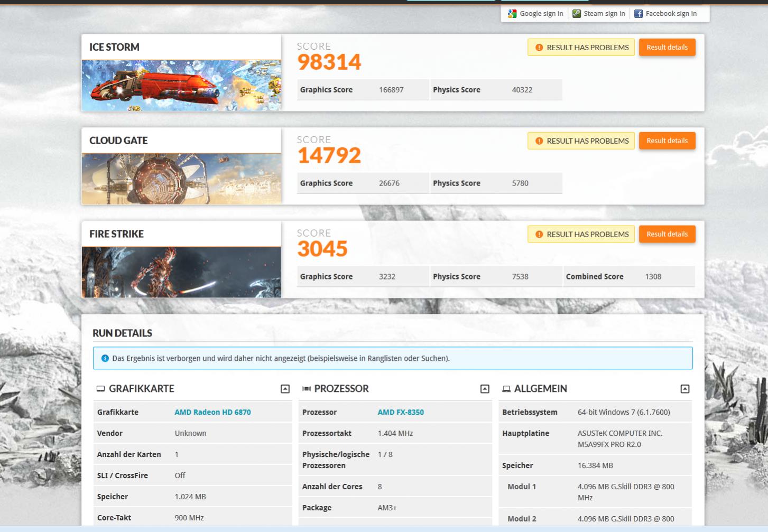Click Fire Strike physics score 7538

(520, 277)
